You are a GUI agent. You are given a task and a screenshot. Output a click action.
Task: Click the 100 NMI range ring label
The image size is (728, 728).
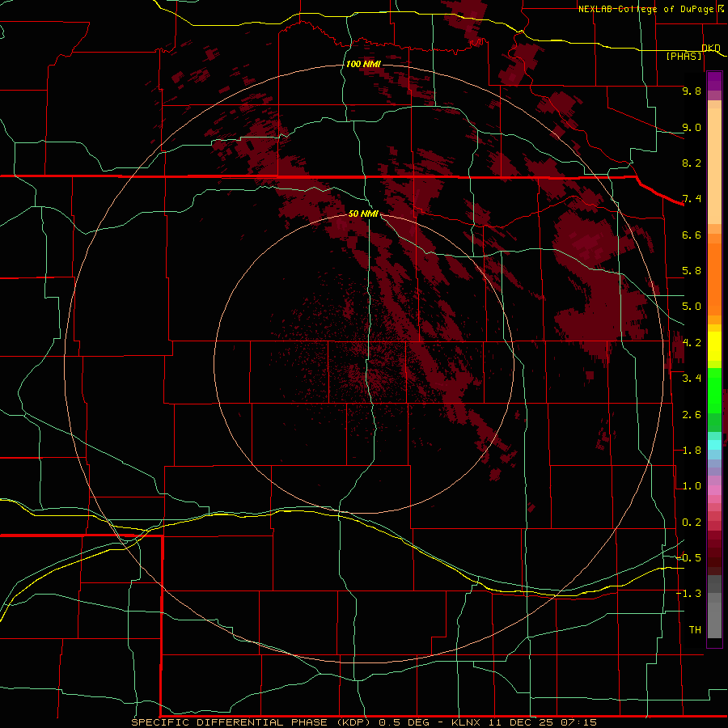pyautogui.click(x=363, y=64)
